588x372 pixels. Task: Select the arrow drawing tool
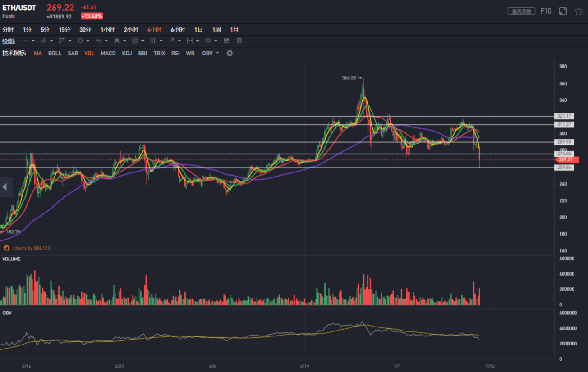pos(171,41)
